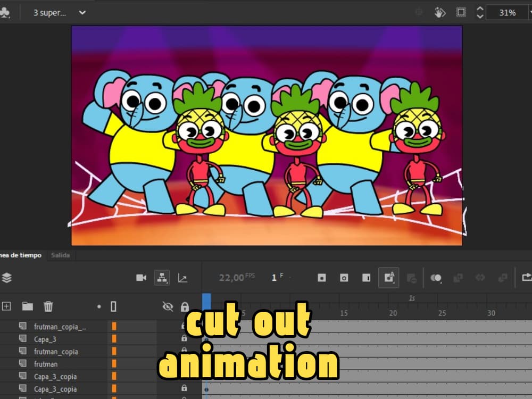The width and height of the screenshot is (532, 399).
Task: Enable onion skin
Action: [x=436, y=278]
